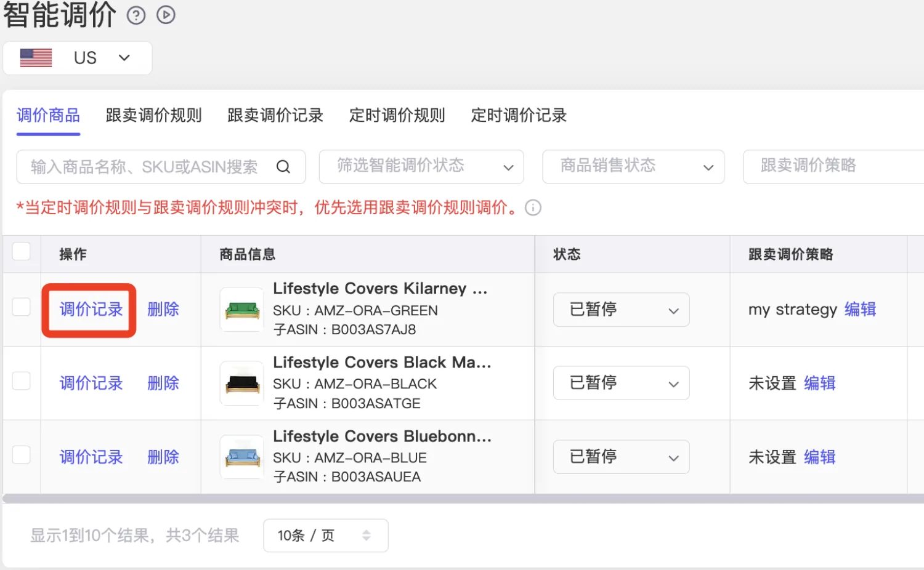Click the 子ASIN：B003AS7AJ8 text
This screenshot has width=924, height=570.
coord(344,330)
